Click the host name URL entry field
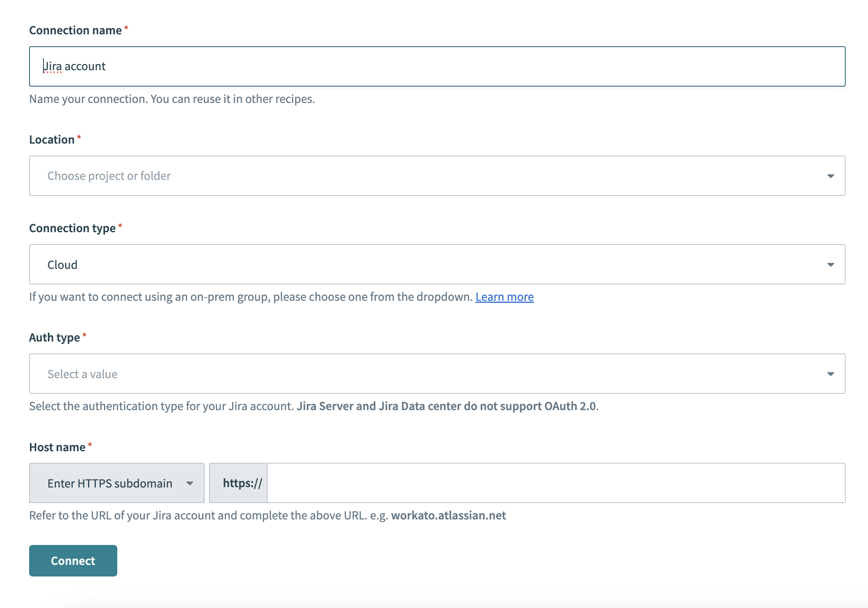Screen dimensions: 868x608 (558, 483)
